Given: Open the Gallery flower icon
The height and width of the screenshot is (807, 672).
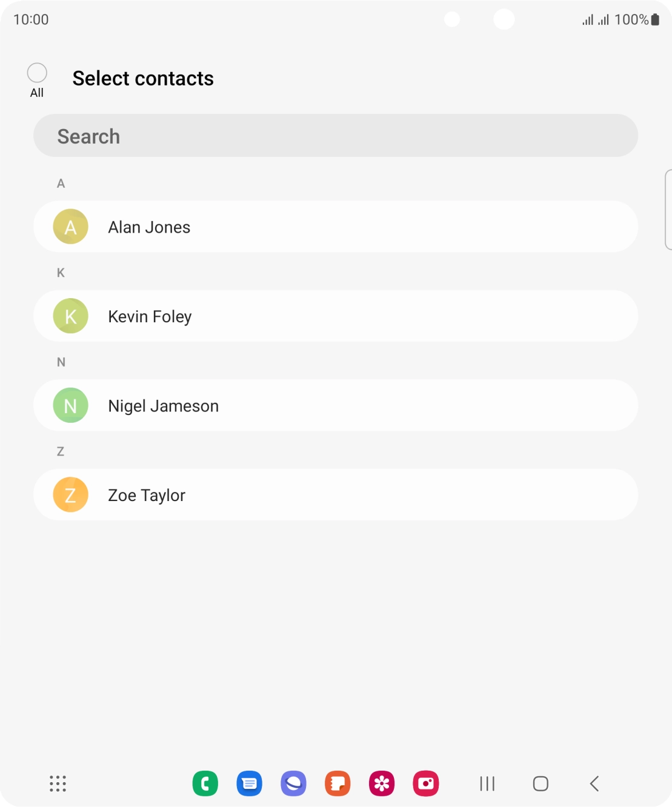Looking at the screenshot, I should click(382, 783).
